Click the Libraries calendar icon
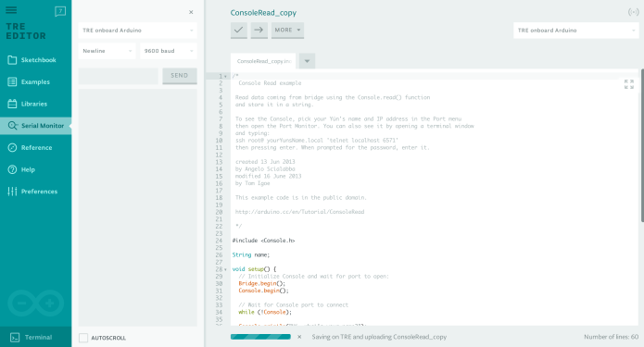This screenshot has width=644, height=347. [x=12, y=104]
